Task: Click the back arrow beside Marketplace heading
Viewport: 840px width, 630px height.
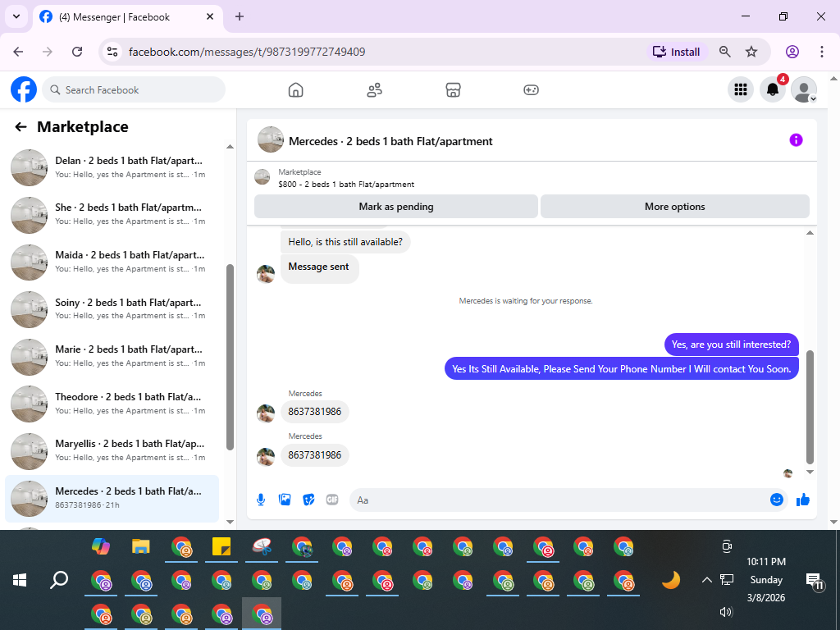Action: pos(21,127)
